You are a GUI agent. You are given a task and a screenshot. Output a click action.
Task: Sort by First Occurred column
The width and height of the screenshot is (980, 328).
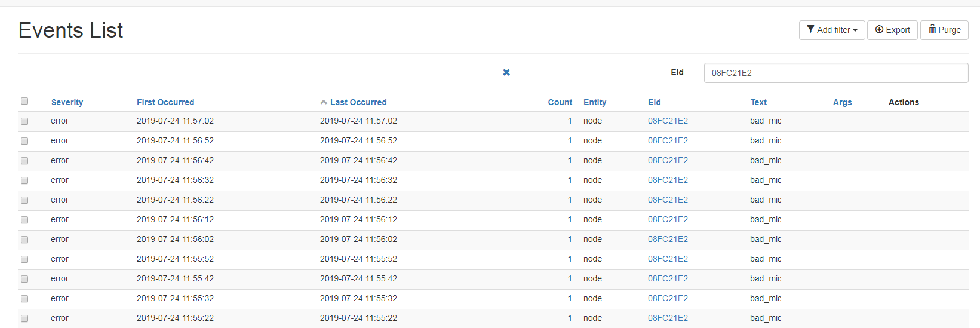tap(165, 102)
